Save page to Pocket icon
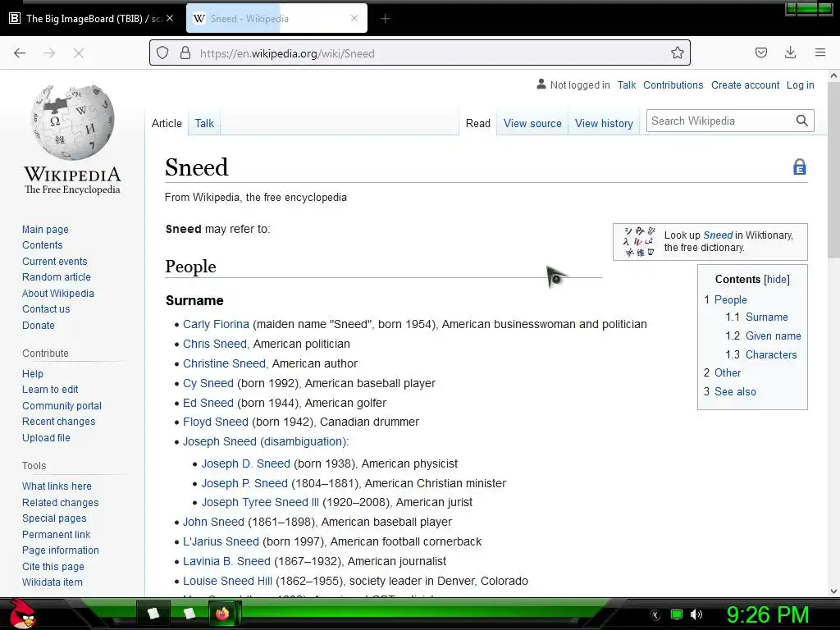 [760, 52]
